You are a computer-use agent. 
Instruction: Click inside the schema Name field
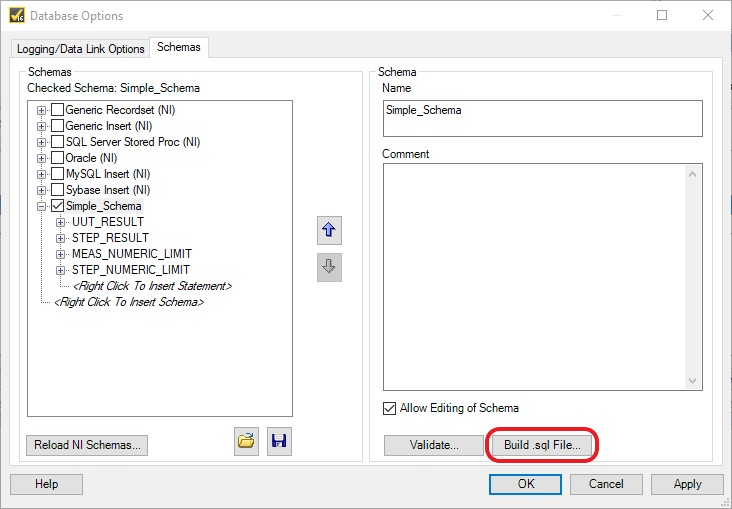(x=542, y=118)
